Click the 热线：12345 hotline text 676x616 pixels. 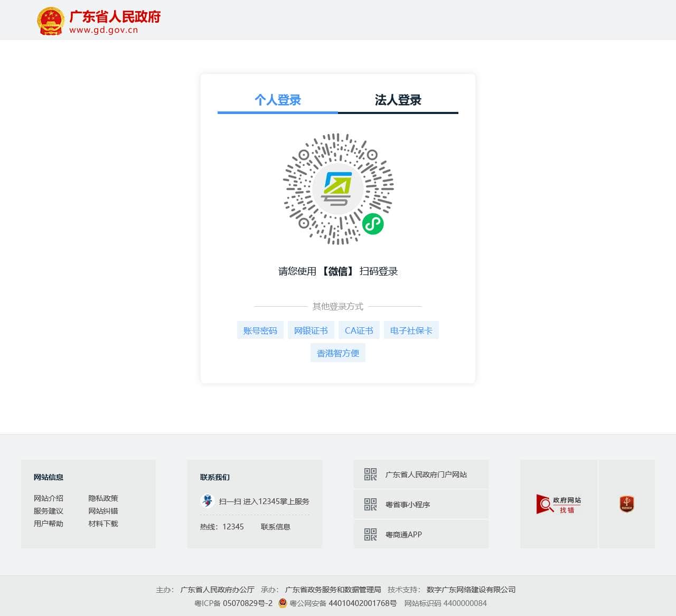(x=222, y=527)
